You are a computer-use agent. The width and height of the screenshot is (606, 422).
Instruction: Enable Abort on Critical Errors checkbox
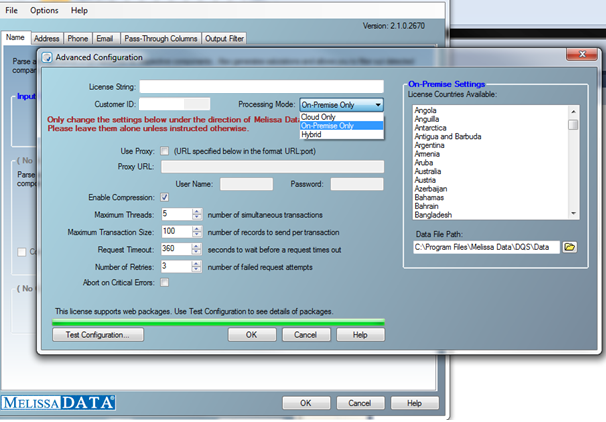[165, 282]
